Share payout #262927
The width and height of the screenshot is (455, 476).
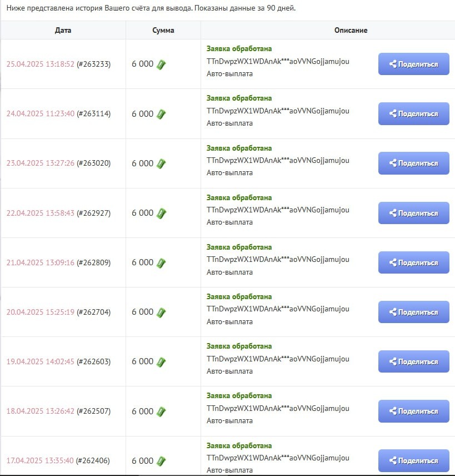413,213
